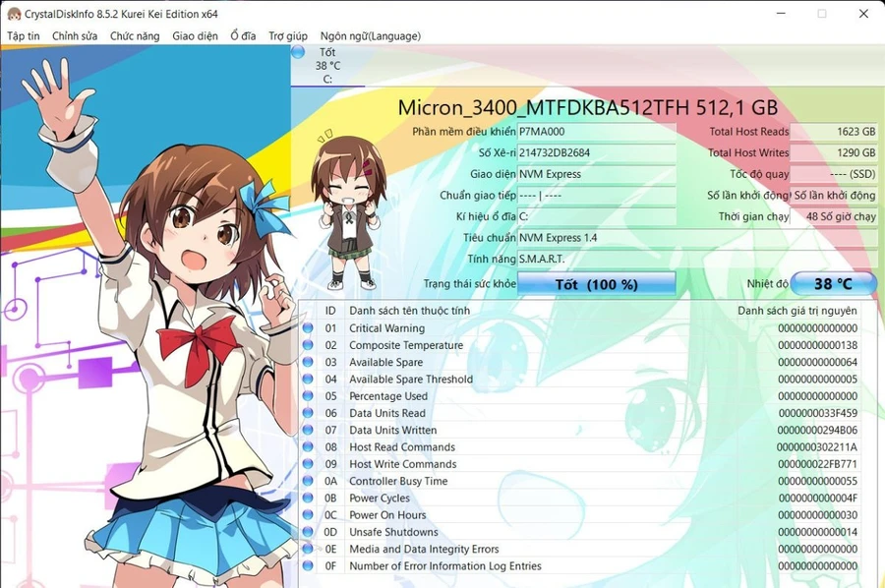Screen dimensions: 885x588
Task: Minimize the CrystalDiskInfo window
Action: coord(781,14)
